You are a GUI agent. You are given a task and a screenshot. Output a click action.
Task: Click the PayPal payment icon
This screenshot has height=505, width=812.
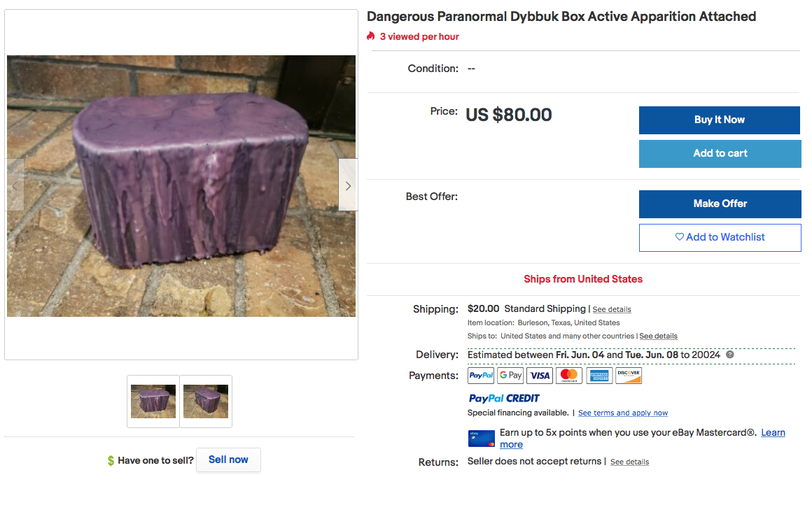point(481,376)
